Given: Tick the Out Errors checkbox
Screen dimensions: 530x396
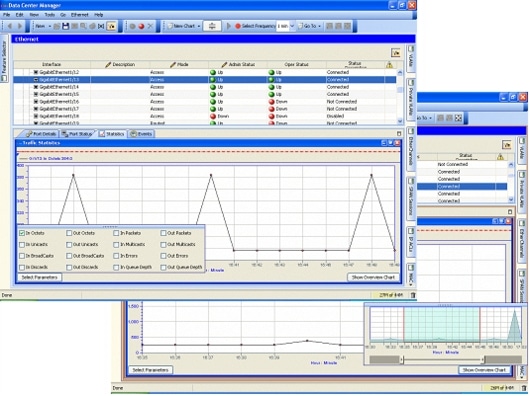Looking at the screenshot, I should (164, 256).
